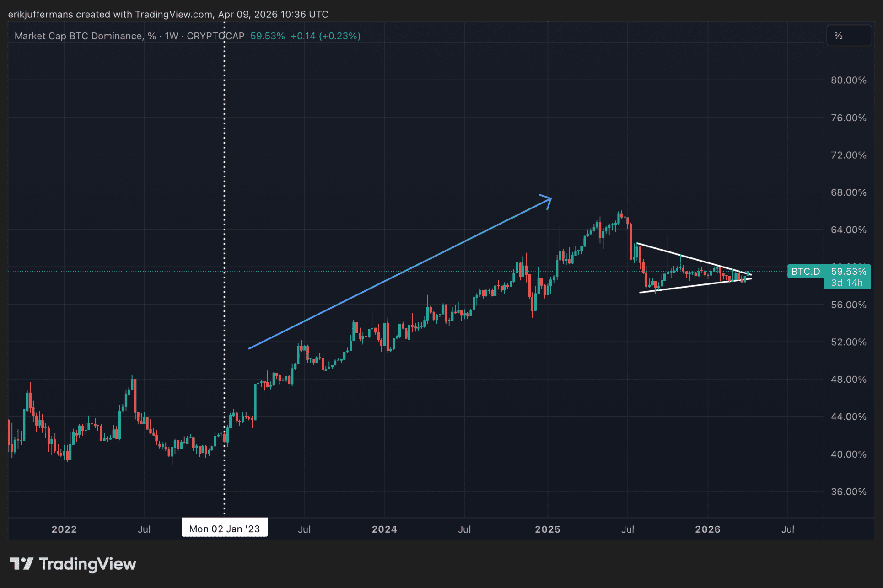Click the TradingView wordmark text at bottom
Screen dimensions: 883x588
[x=87, y=564]
